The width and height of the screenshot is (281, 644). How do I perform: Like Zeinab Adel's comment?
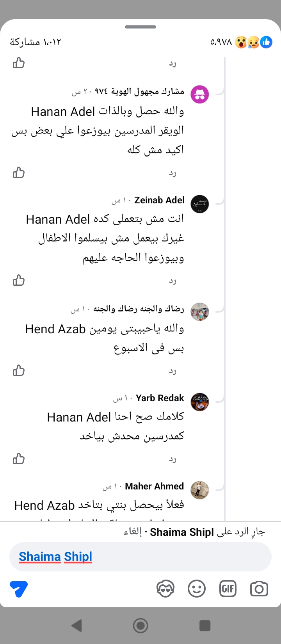[x=19, y=280]
